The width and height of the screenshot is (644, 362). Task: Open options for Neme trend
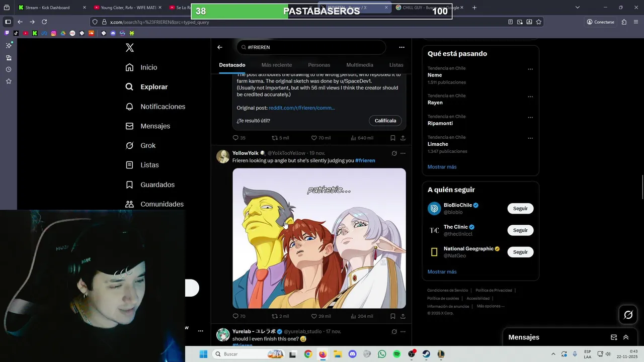click(530, 69)
